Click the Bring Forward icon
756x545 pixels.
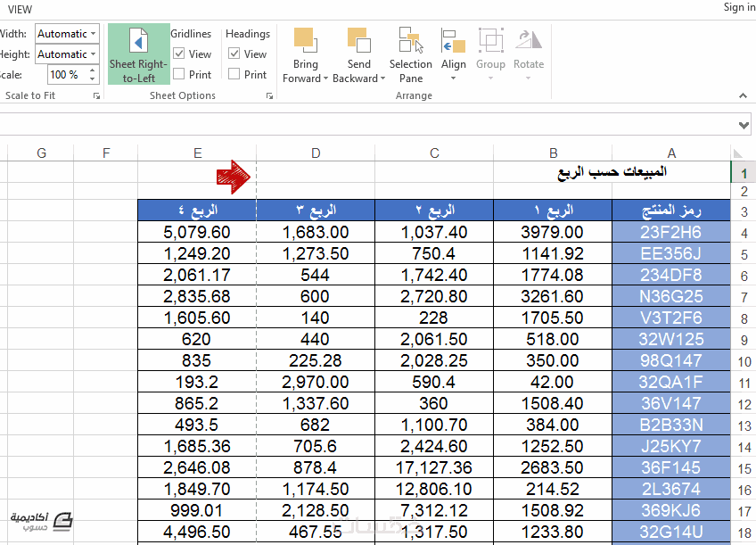coord(305,39)
